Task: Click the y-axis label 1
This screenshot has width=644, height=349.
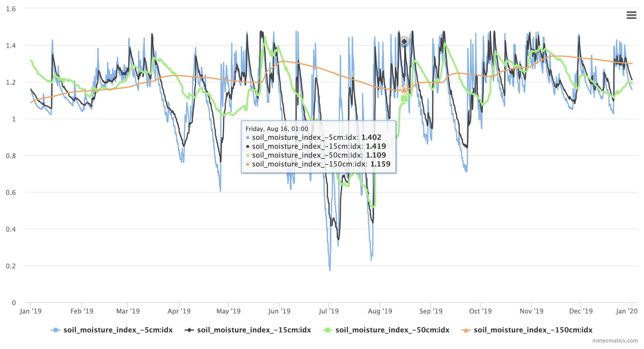Action: coord(14,119)
